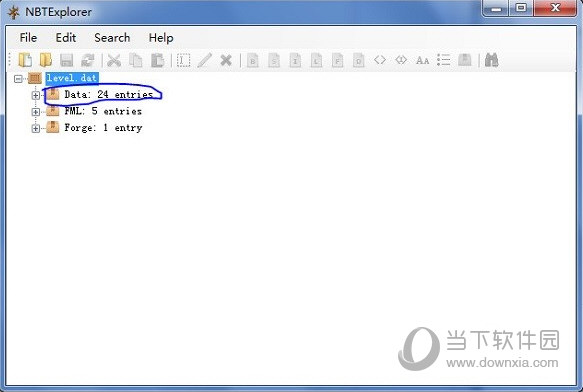583x392 pixels.
Task: Add a Byte tag (B icon)
Action: (x=252, y=60)
